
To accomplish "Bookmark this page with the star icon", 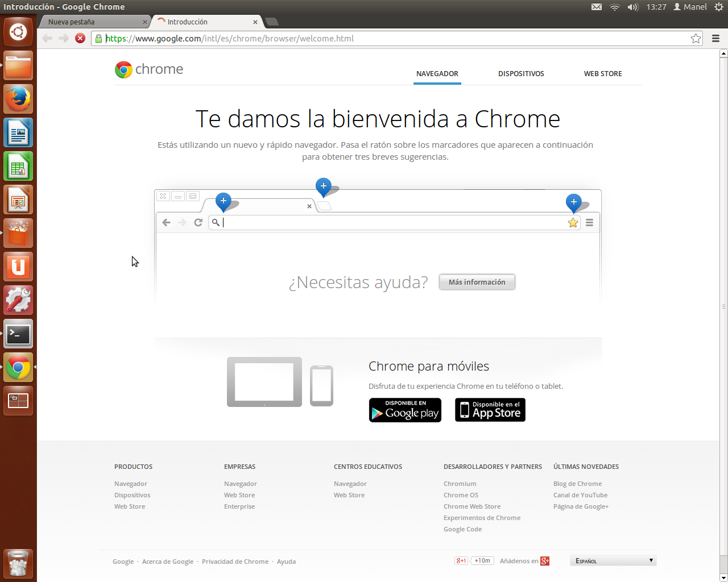I will click(695, 38).
